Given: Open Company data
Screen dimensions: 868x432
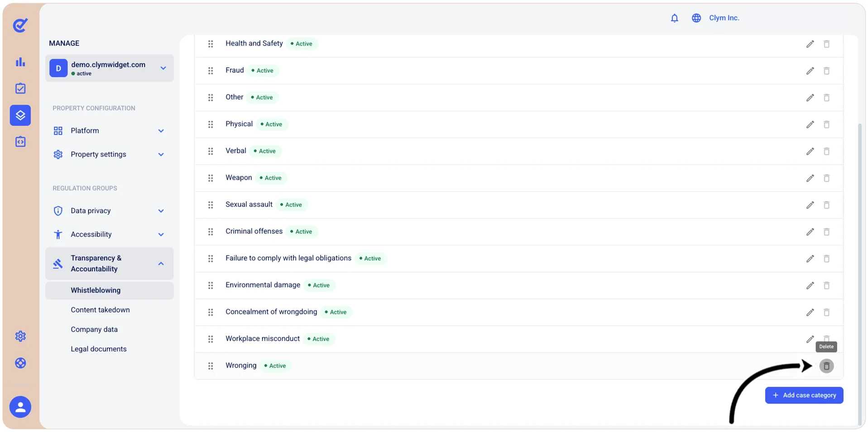Looking at the screenshot, I should 94,329.
